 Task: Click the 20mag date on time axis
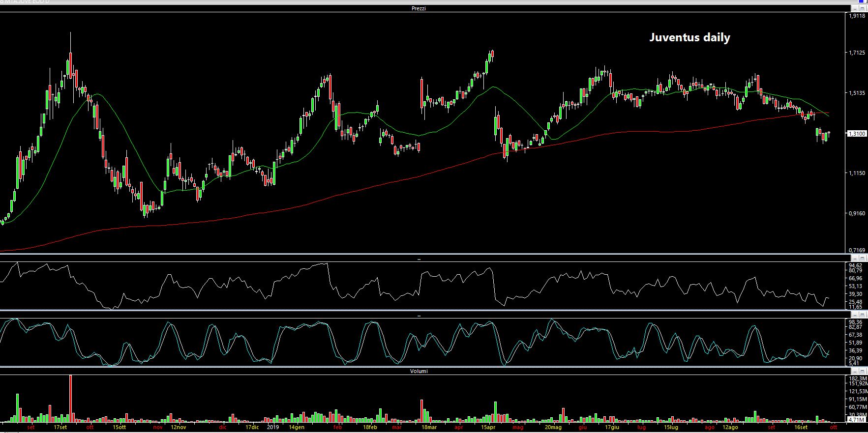554,427
